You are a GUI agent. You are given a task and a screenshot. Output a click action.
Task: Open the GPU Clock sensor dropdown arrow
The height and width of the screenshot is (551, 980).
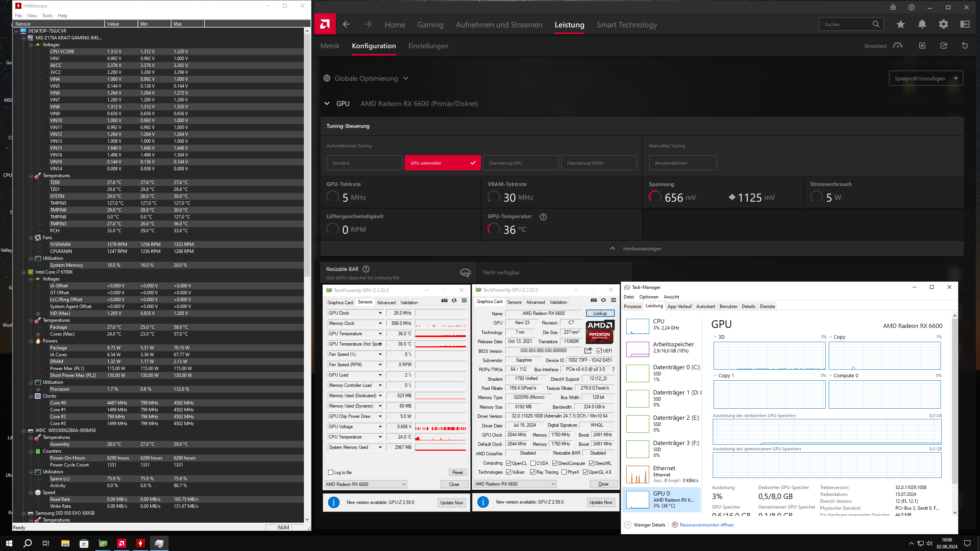click(x=380, y=313)
